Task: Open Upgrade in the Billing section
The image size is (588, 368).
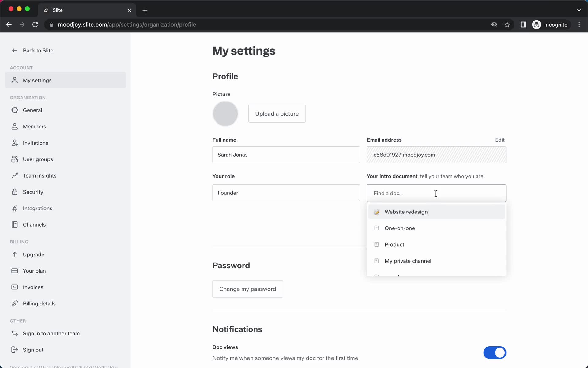Action: tap(65, 254)
